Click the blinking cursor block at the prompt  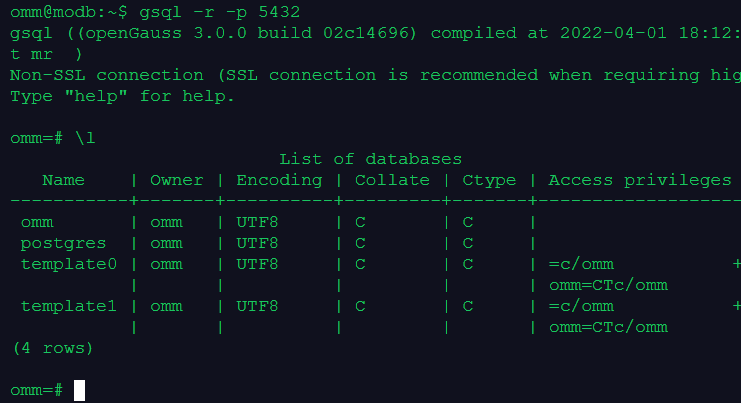pos(80,390)
